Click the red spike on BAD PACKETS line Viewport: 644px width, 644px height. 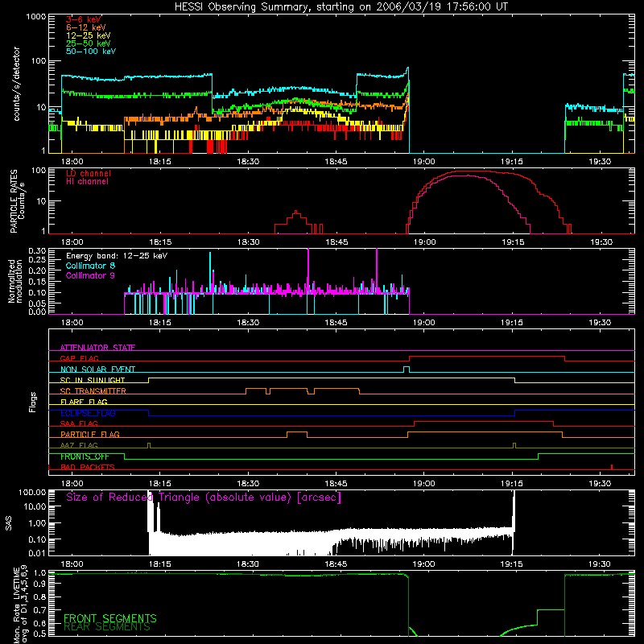click(x=612, y=467)
